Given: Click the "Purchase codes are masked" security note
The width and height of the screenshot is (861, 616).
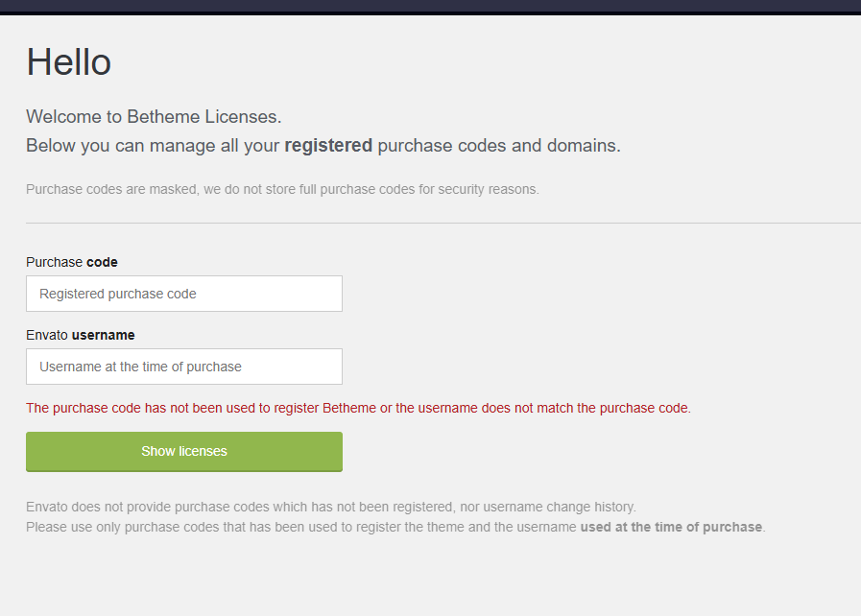Looking at the screenshot, I should 282,189.
